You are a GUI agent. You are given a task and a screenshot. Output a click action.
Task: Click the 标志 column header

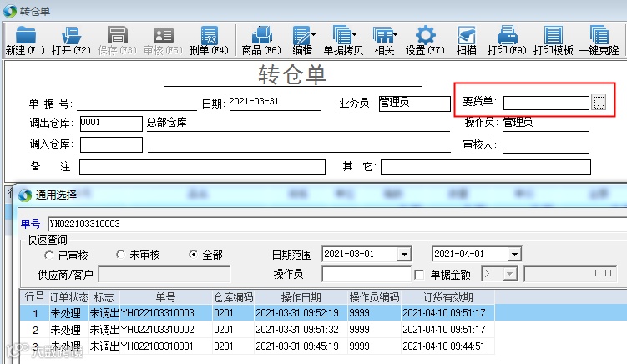click(104, 297)
